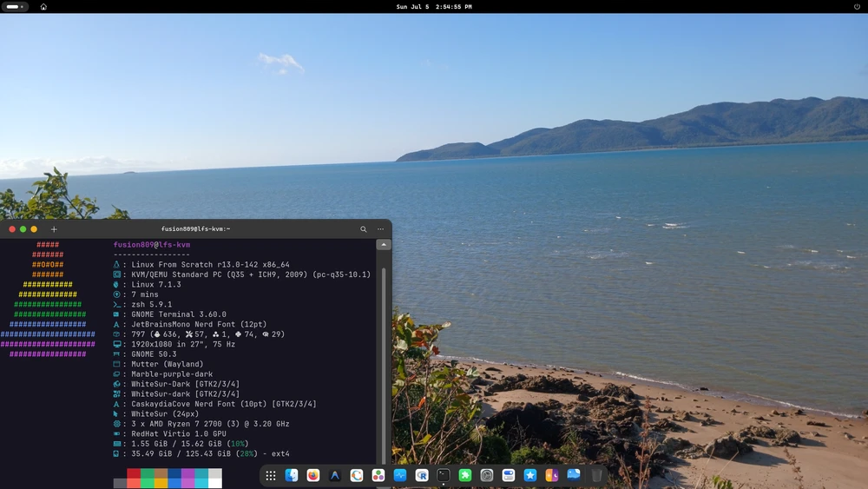Close the terminal with red button
The height and width of the screenshot is (489, 868).
[x=12, y=228]
